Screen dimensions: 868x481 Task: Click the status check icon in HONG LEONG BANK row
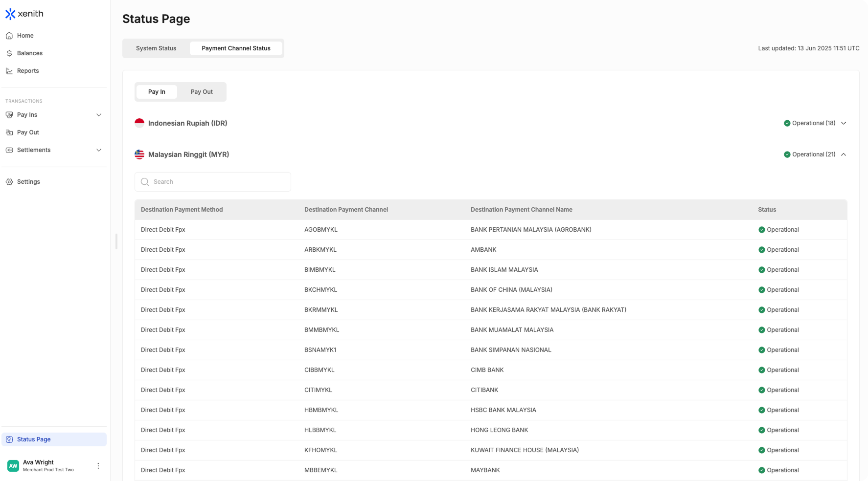762,430
